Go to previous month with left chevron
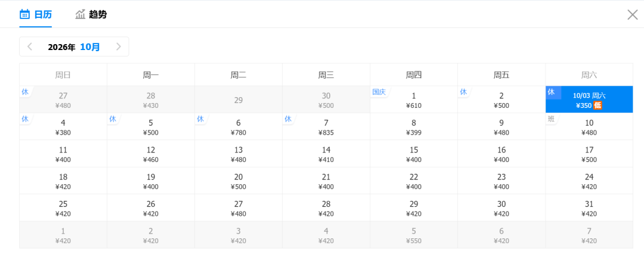Image resolution: width=644 pixels, height=258 pixels. [30, 46]
